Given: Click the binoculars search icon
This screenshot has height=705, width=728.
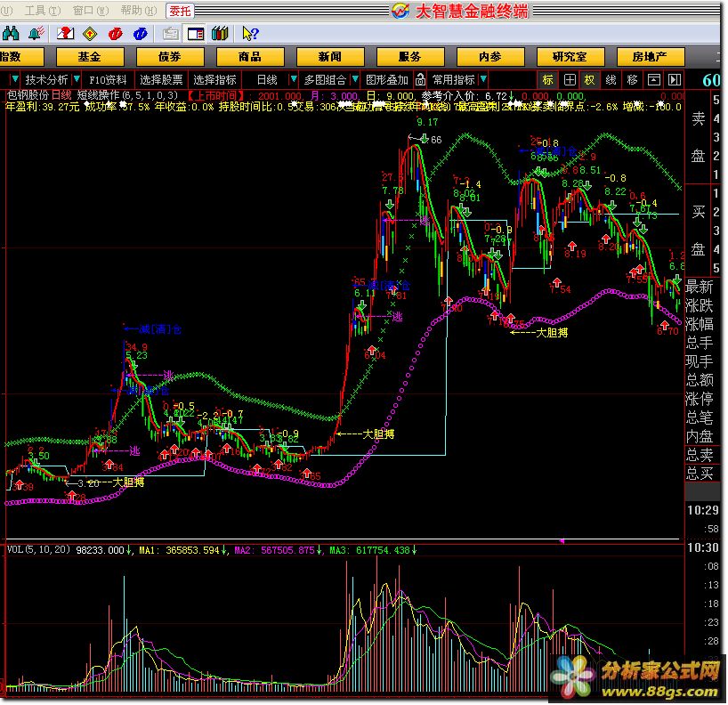Looking at the screenshot, I should pos(10,34).
